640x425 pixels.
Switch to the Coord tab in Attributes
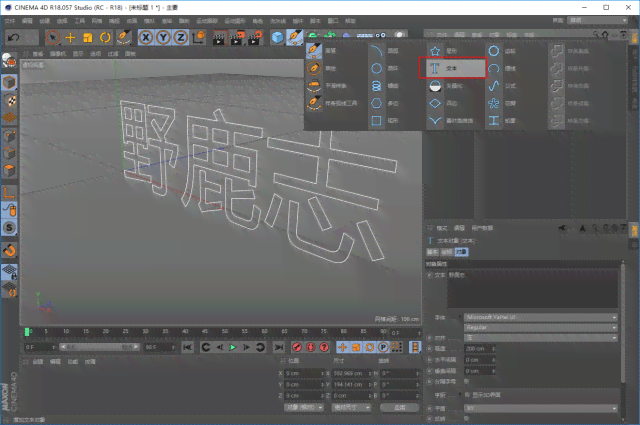click(447, 252)
